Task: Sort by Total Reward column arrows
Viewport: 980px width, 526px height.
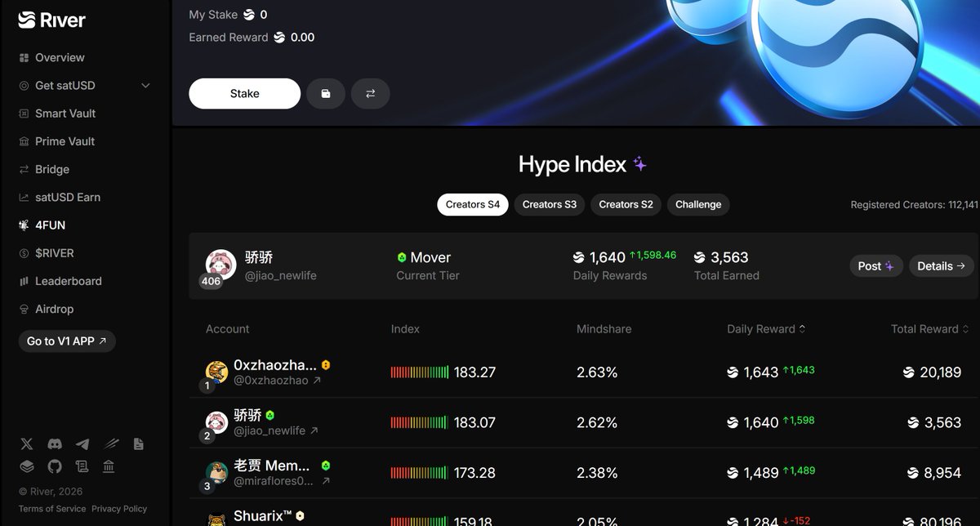Action: click(965, 329)
